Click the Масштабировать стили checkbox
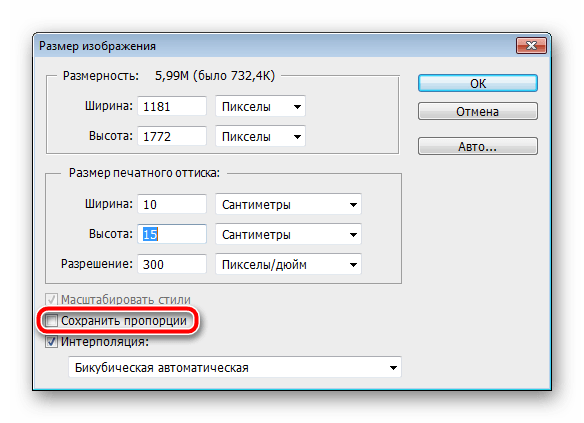This screenshot has height=423, width=584. 51,299
